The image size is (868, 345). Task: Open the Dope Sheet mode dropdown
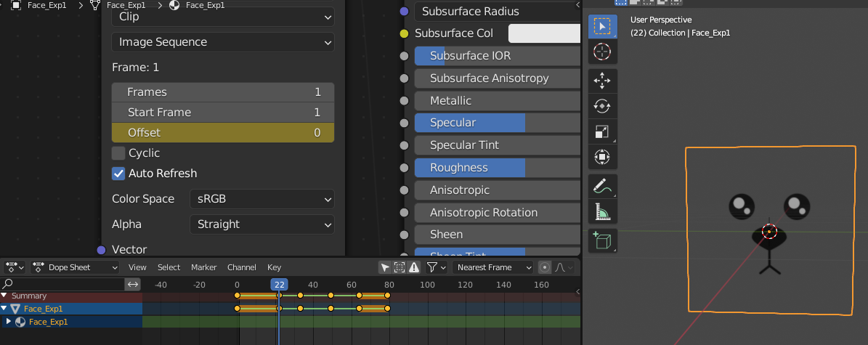coord(76,267)
